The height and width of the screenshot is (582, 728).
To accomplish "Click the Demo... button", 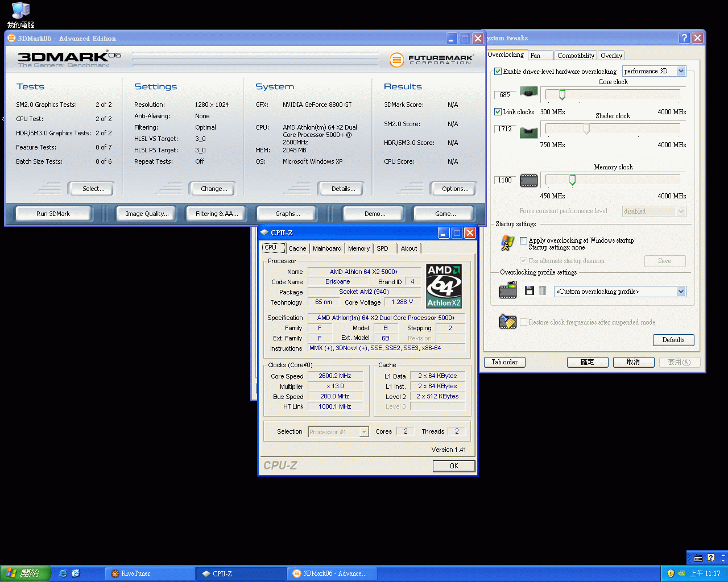I will pyautogui.click(x=374, y=214).
